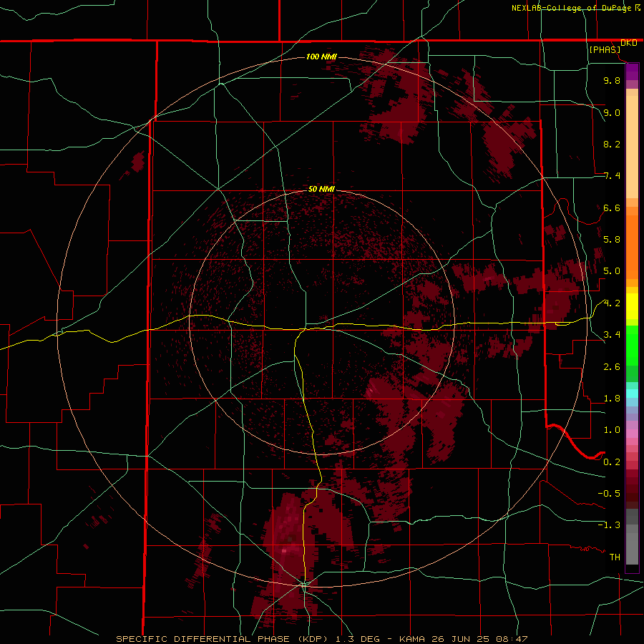The image size is (644, 644).
Task: Click the purple top of the color bar
Action: tap(632, 72)
